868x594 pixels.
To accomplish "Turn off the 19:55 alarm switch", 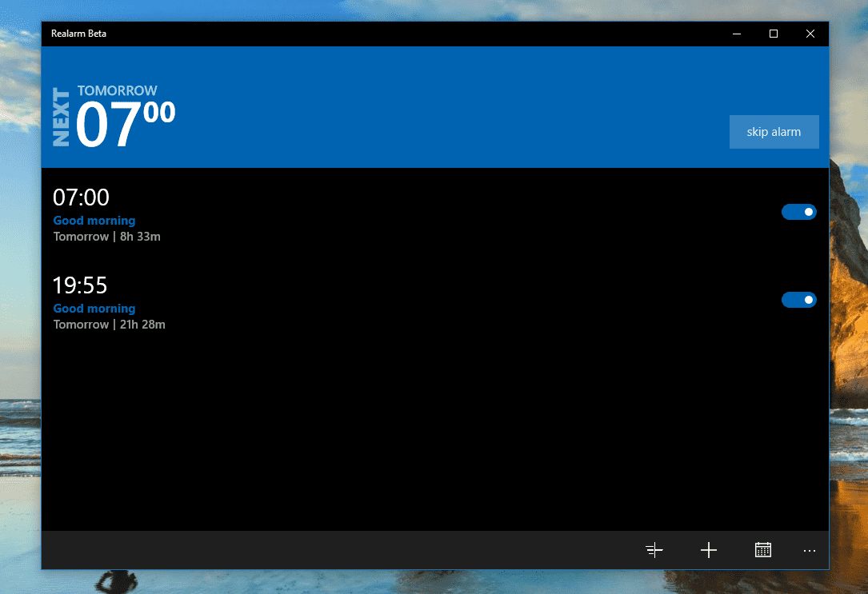I will (798, 300).
